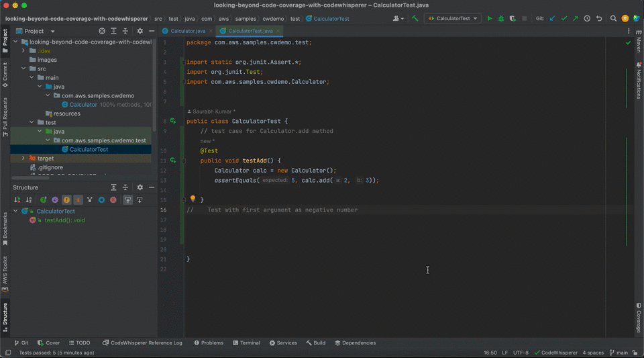This screenshot has height=358, width=644.
Task: Click Expand All icon in Structure panel
Action: (114, 187)
